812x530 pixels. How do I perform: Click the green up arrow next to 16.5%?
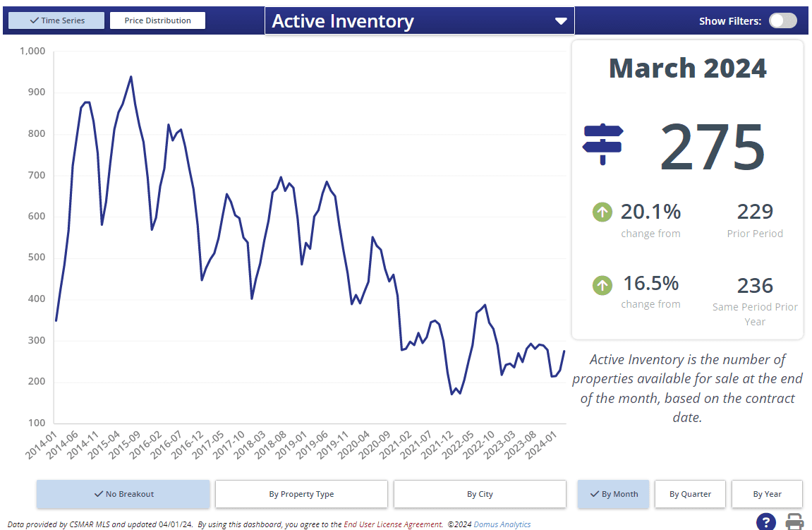(x=602, y=284)
